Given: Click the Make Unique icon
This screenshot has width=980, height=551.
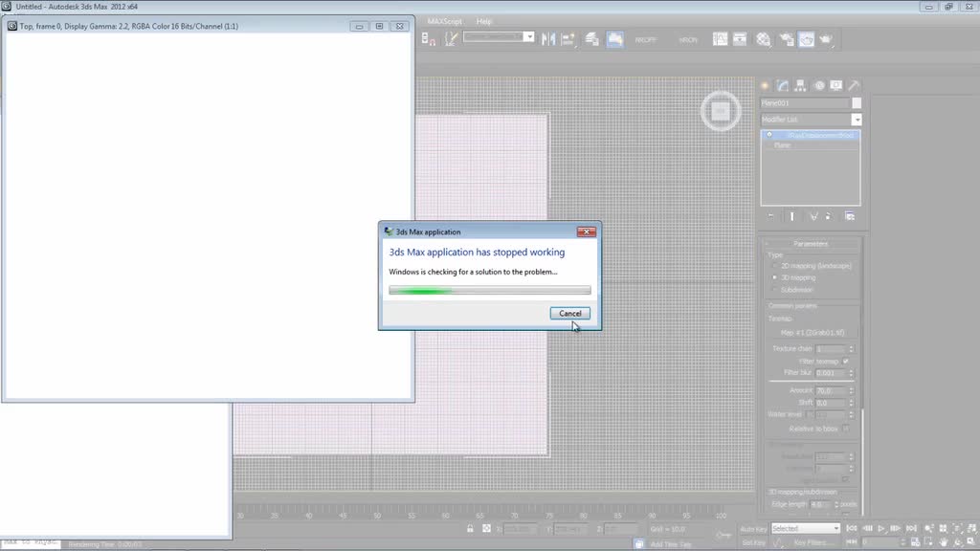Looking at the screenshot, I should tap(813, 216).
